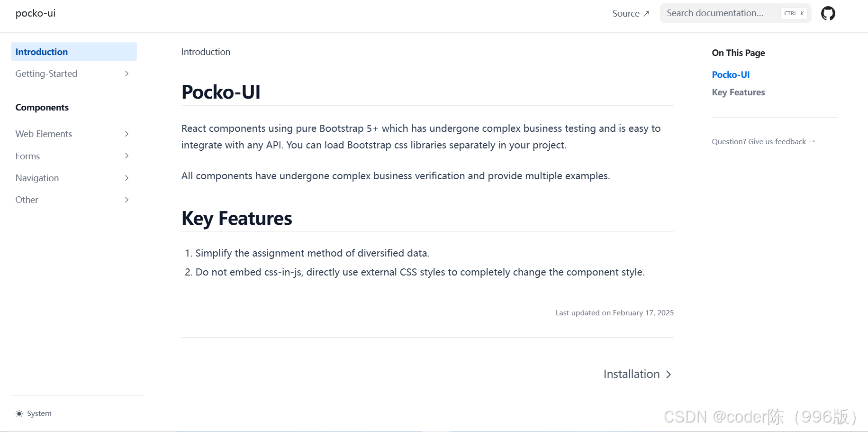868x432 pixels.
Task: Navigate to the Installation page
Action: click(631, 374)
